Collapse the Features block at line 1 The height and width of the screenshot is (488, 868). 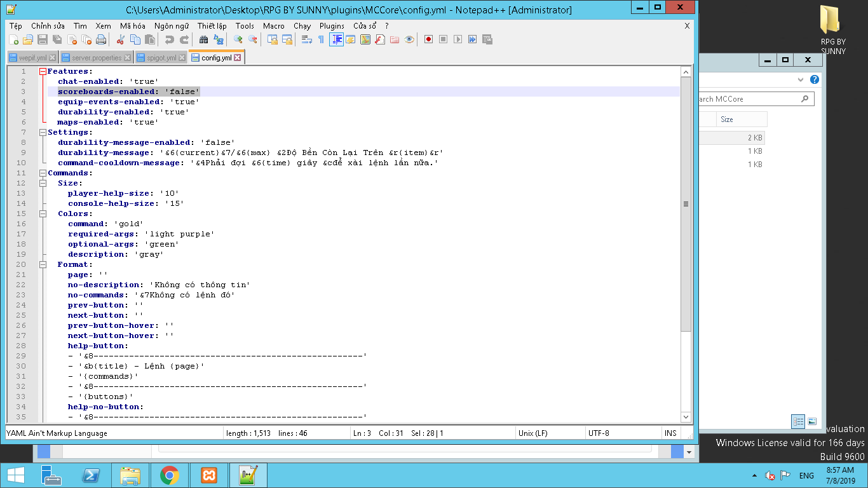point(43,71)
